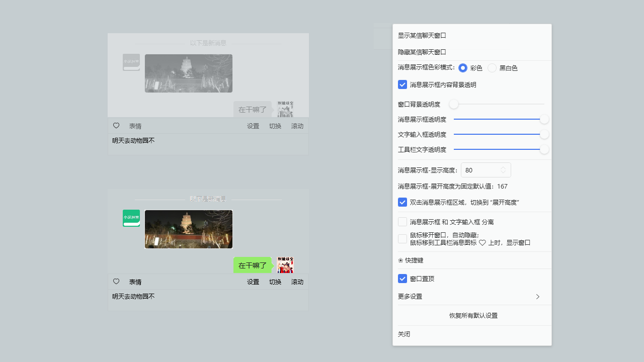Click the green 小说阅读 avatar in the colored chat
This screenshot has width=644, height=362.
pyautogui.click(x=131, y=218)
